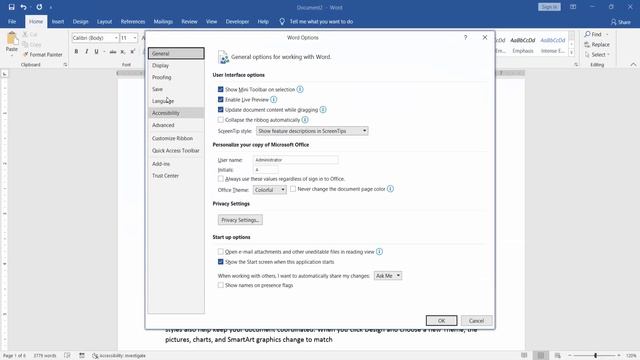Toggle Underline formatting button
Viewport: 640px width, 360px height.
tap(96, 51)
